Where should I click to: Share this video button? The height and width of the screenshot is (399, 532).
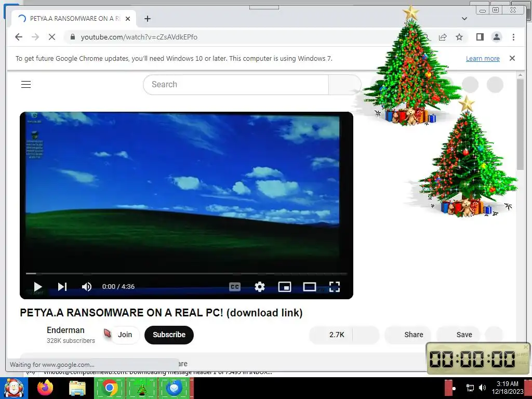[408, 335]
